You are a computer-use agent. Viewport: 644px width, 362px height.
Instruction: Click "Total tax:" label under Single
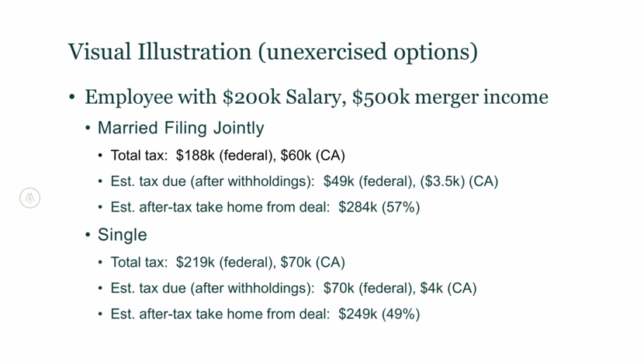click(x=138, y=262)
